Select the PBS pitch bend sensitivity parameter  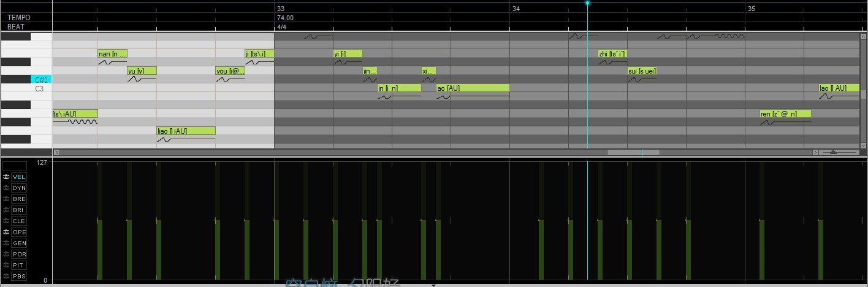pos(19,276)
